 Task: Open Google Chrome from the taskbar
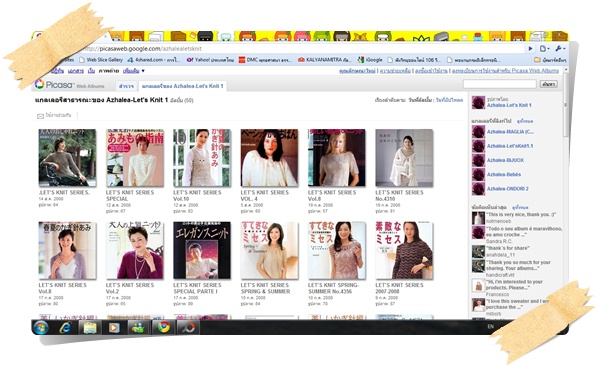coord(164,327)
